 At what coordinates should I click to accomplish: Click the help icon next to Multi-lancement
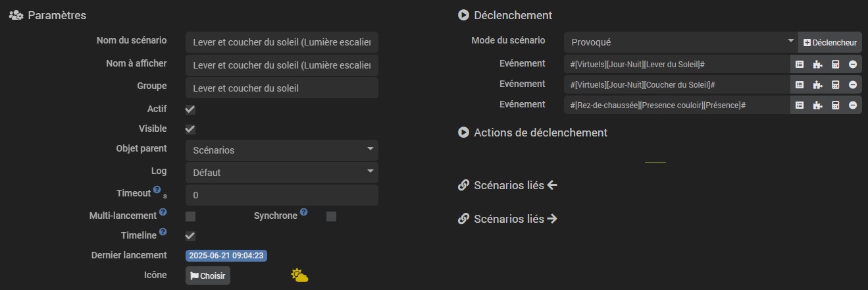coord(163,212)
